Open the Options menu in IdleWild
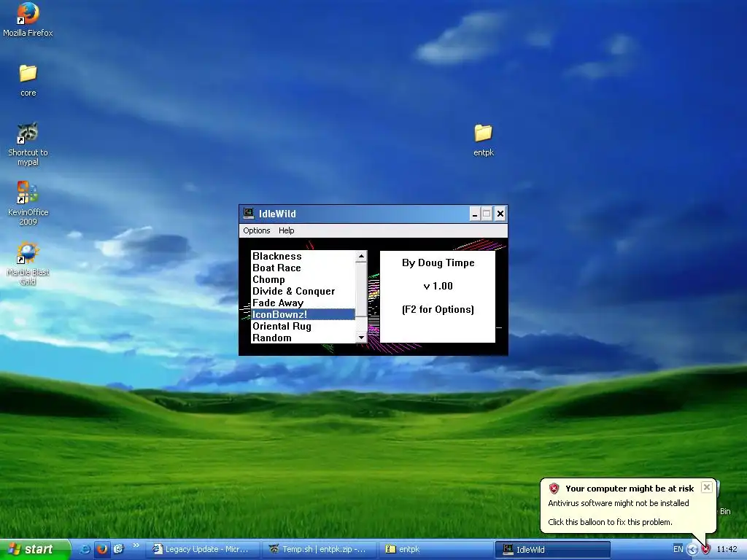This screenshot has width=747, height=560. click(256, 230)
